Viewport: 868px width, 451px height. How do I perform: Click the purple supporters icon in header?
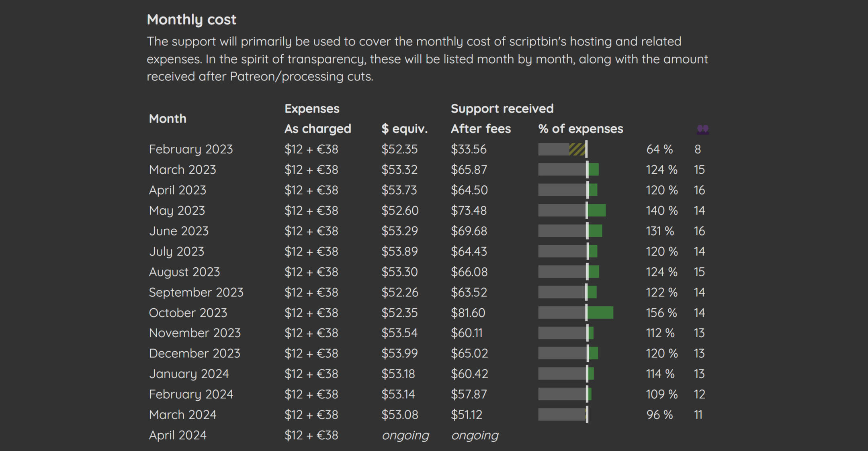702,129
